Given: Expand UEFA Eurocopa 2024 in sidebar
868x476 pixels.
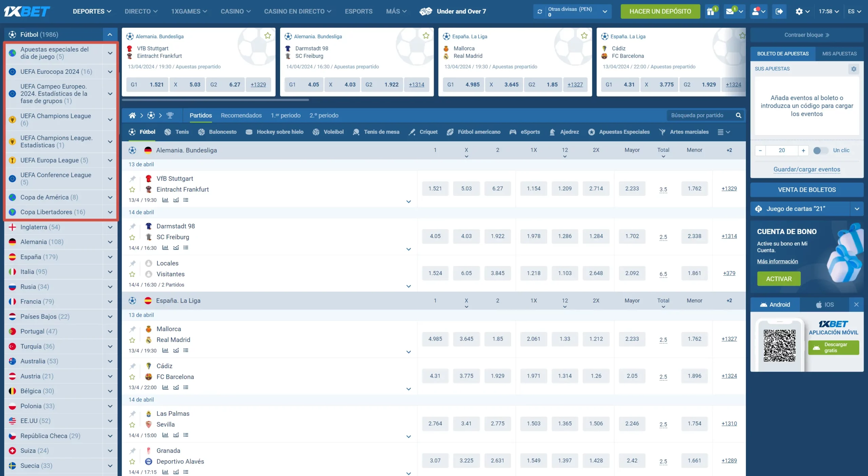Looking at the screenshot, I should click(x=110, y=72).
